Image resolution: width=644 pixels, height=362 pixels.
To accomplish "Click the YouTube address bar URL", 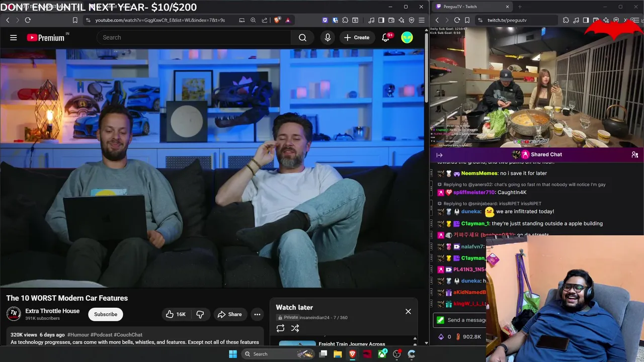I will [160, 20].
